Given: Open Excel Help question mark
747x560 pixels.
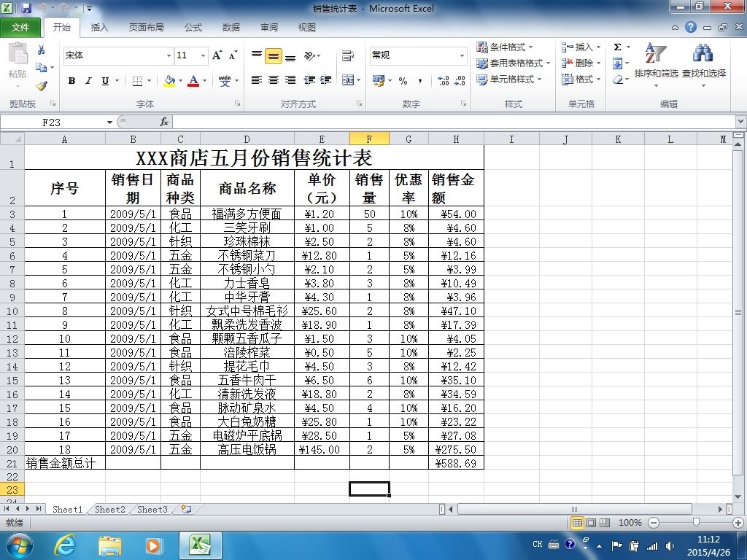Looking at the screenshot, I should point(691,27).
